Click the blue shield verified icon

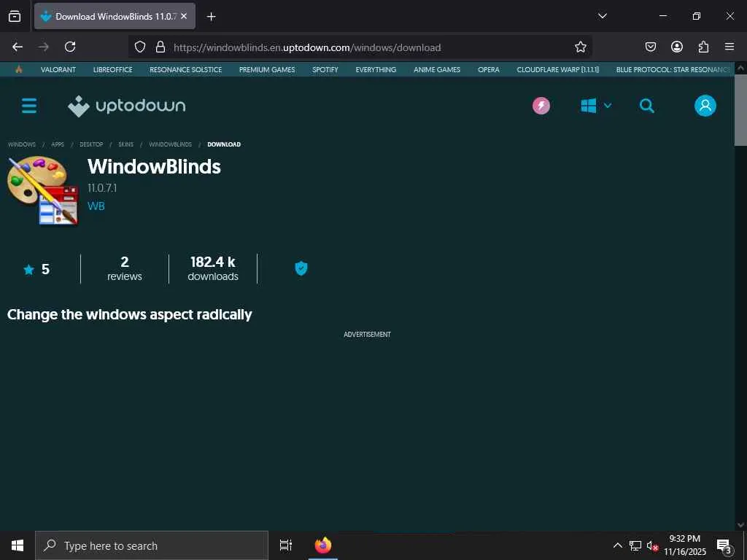click(x=301, y=268)
